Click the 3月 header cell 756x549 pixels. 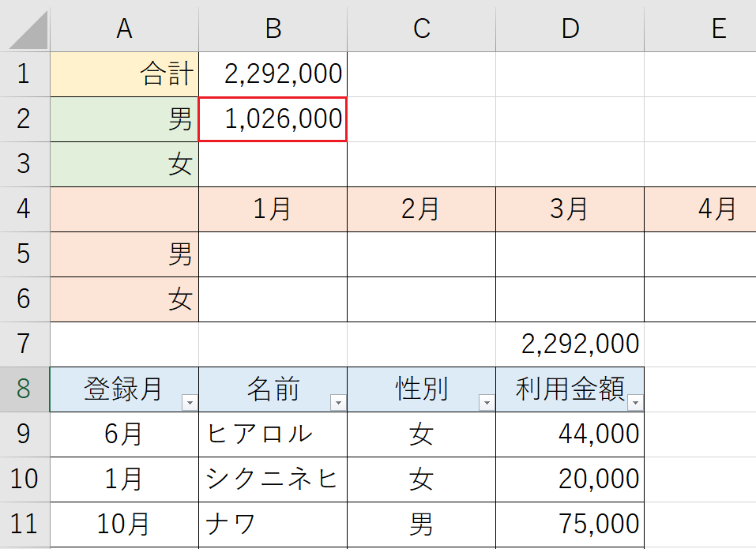pos(570,209)
